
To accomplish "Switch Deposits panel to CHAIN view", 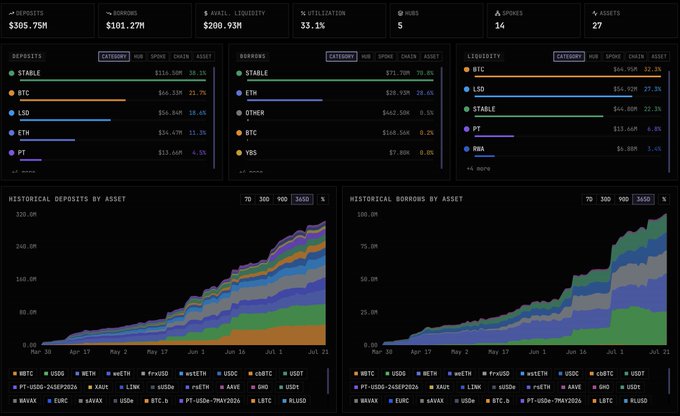I will pyautogui.click(x=181, y=56).
